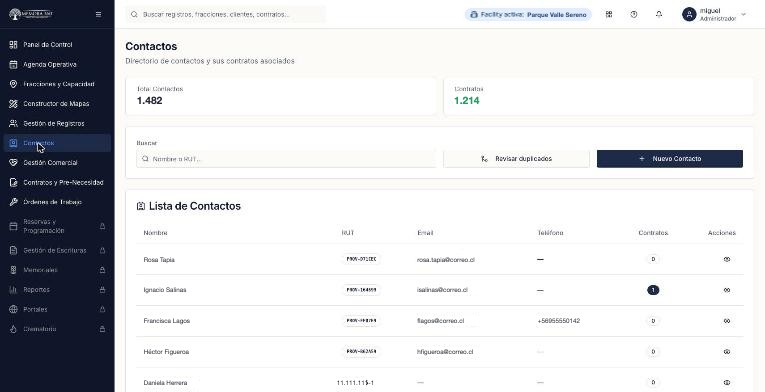Select locked Gestión de Escrituras item
This screenshot has width=765, height=392.
pos(57,250)
